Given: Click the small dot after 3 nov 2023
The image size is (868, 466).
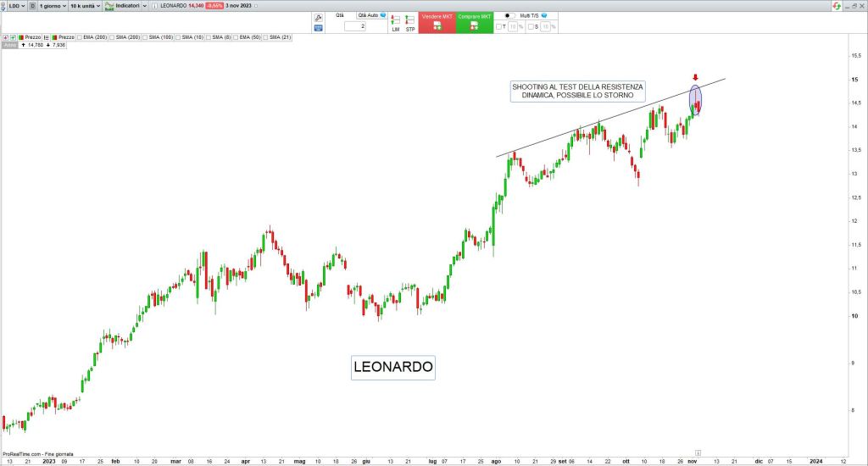Looking at the screenshot, I should (x=256, y=6).
